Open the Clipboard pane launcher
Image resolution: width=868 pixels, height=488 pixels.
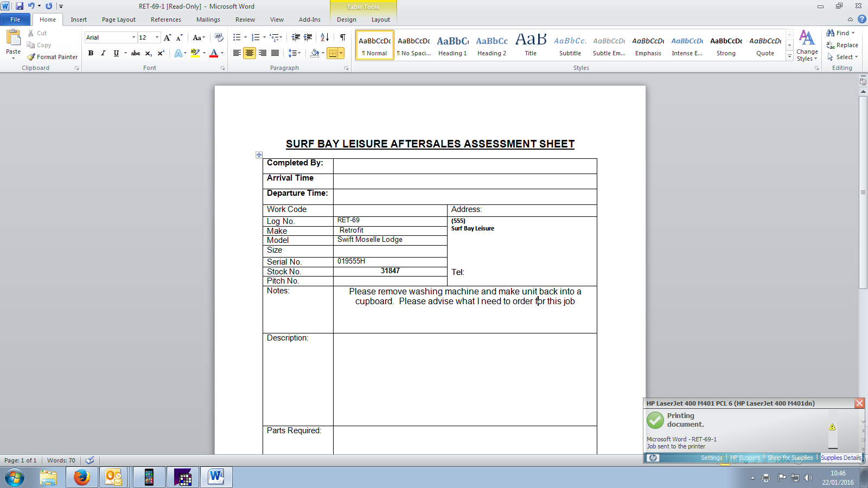[76, 68]
